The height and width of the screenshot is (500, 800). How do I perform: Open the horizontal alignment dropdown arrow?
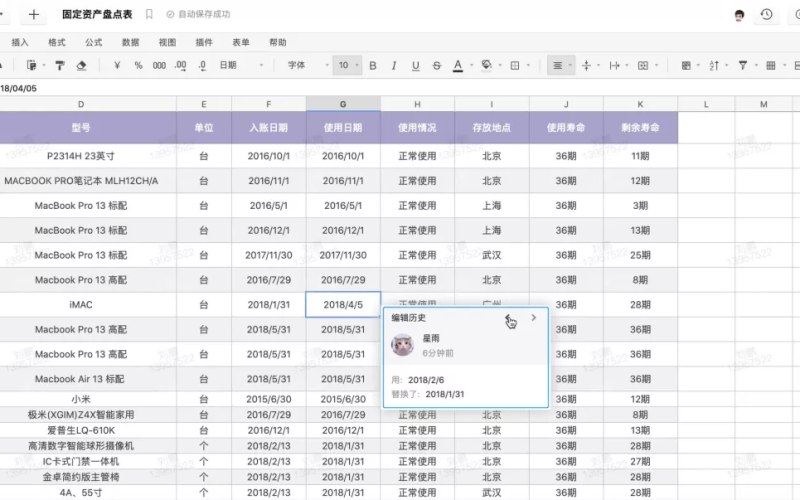[x=570, y=65]
